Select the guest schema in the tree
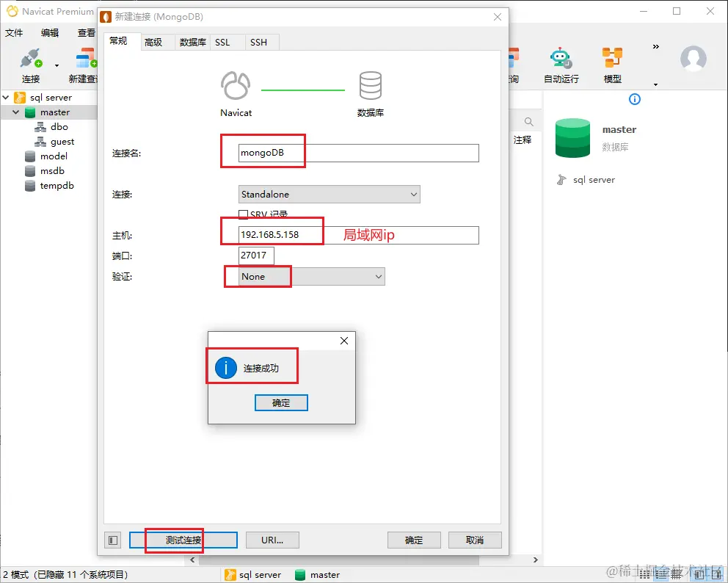This screenshot has height=583, width=728. [x=62, y=142]
